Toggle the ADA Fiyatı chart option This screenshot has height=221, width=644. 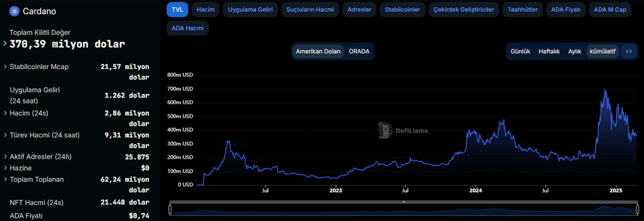point(566,10)
